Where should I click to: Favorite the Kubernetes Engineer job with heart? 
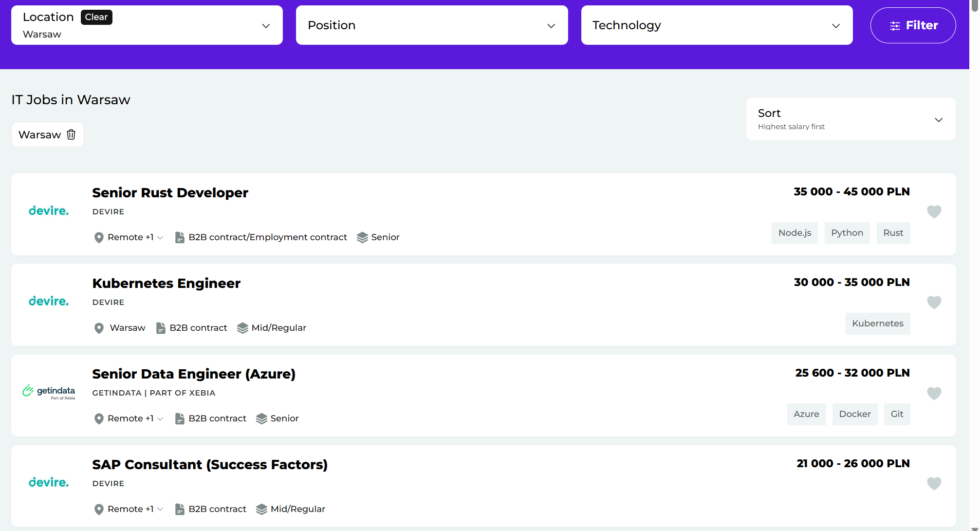[934, 302]
